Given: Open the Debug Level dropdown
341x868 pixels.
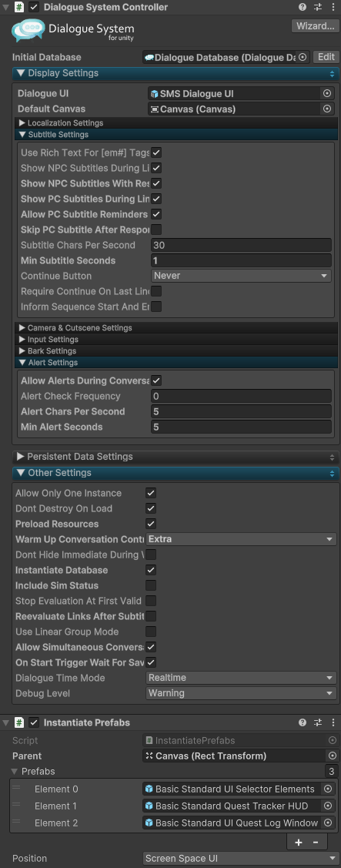Looking at the screenshot, I should [241, 693].
